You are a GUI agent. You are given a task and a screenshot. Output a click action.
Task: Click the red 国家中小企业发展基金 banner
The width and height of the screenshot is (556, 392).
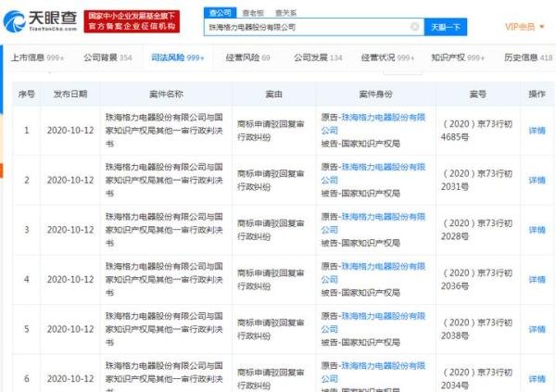132,21
